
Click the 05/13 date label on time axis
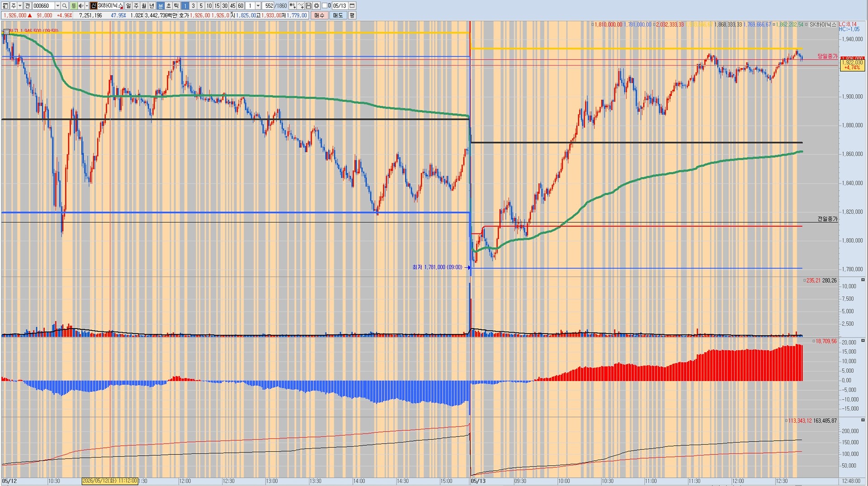coord(478,481)
